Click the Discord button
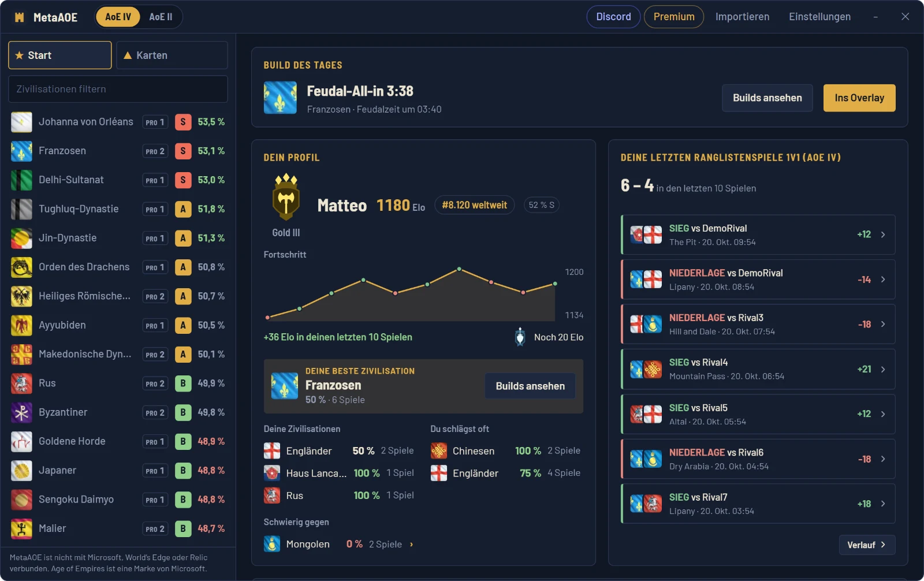The image size is (924, 581). [x=613, y=17]
